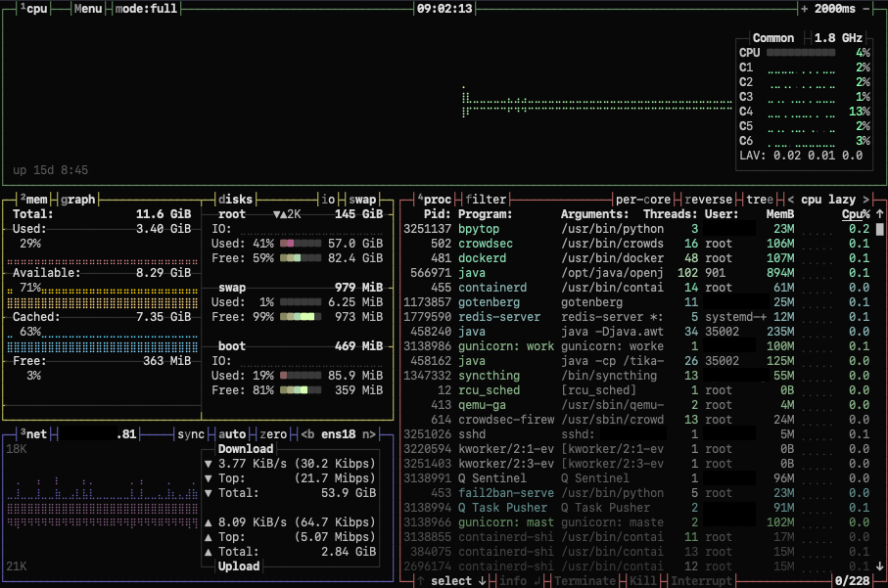Switch the view mode from mode:full
Viewport: 888px width, 588px height.
[x=145, y=9]
